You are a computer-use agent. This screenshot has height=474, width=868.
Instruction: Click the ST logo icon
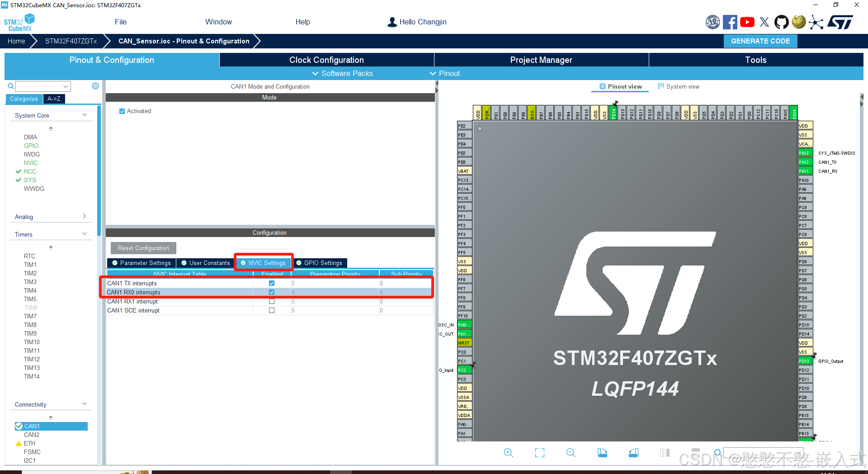point(841,22)
